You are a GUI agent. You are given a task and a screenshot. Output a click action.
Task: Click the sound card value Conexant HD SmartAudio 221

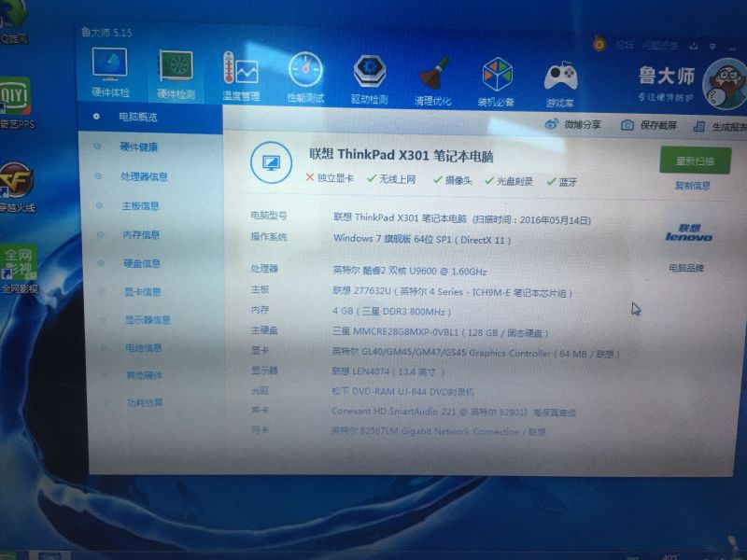(x=454, y=412)
